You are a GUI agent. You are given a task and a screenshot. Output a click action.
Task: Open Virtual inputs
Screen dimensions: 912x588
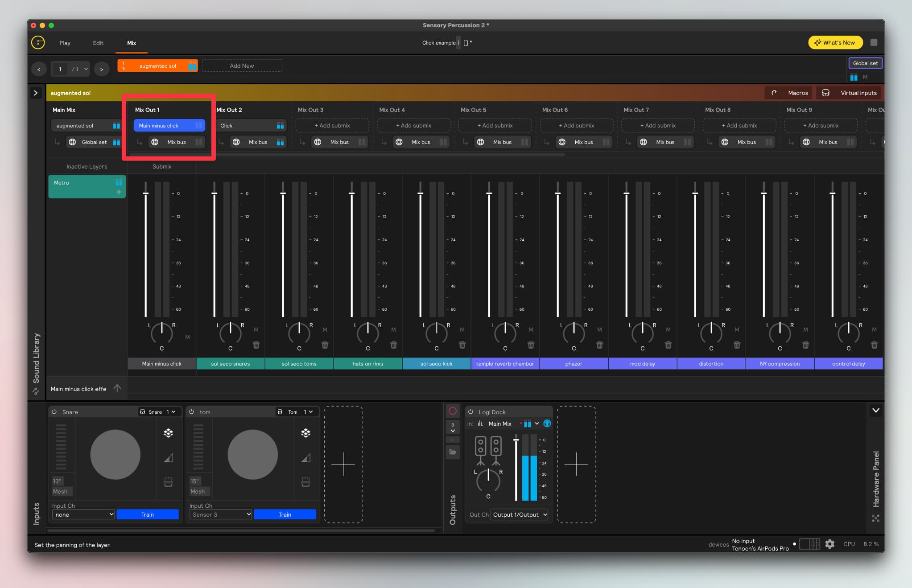coord(849,93)
